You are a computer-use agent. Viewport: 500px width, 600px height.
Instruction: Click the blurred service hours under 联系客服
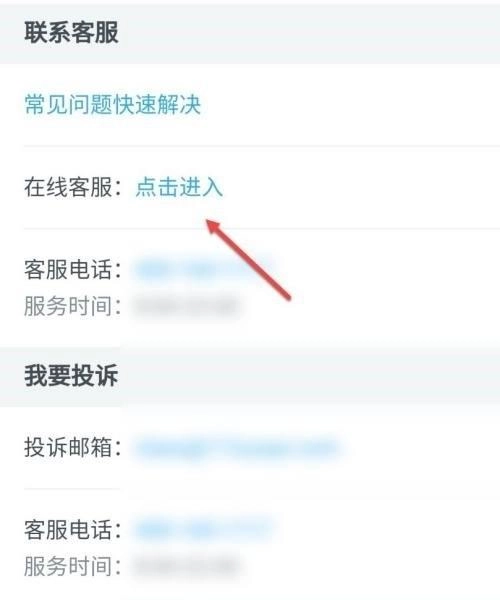(187, 306)
